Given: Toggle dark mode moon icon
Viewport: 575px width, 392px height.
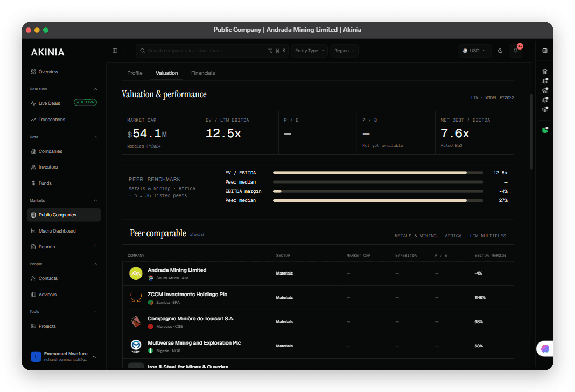Looking at the screenshot, I should click(x=500, y=51).
